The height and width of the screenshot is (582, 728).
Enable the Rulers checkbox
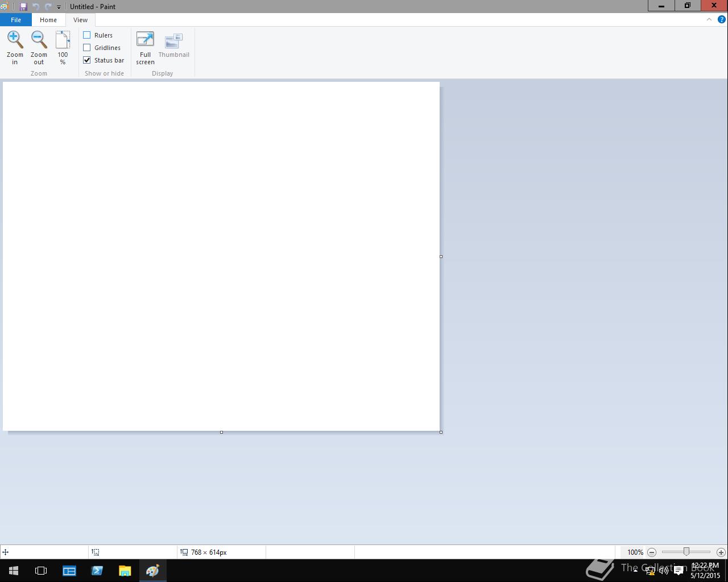point(87,35)
